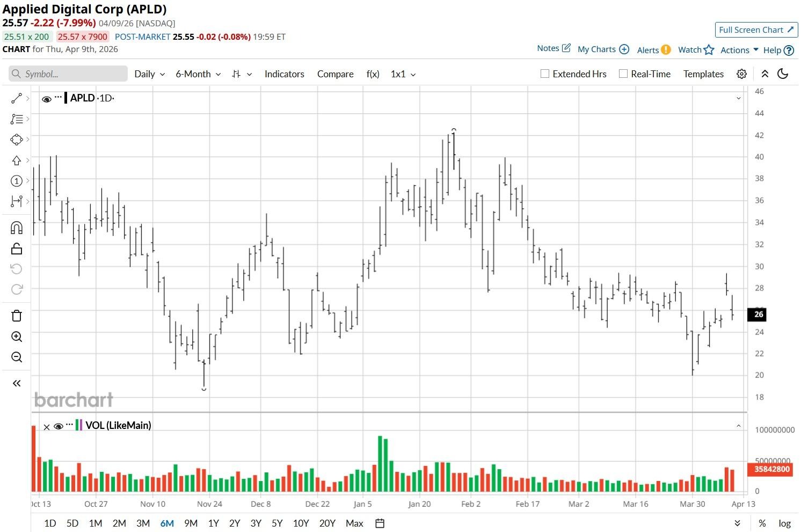Viewport: 801px width, 532px height.
Task: Open VOL indicator color settings
Action: [x=79, y=425]
